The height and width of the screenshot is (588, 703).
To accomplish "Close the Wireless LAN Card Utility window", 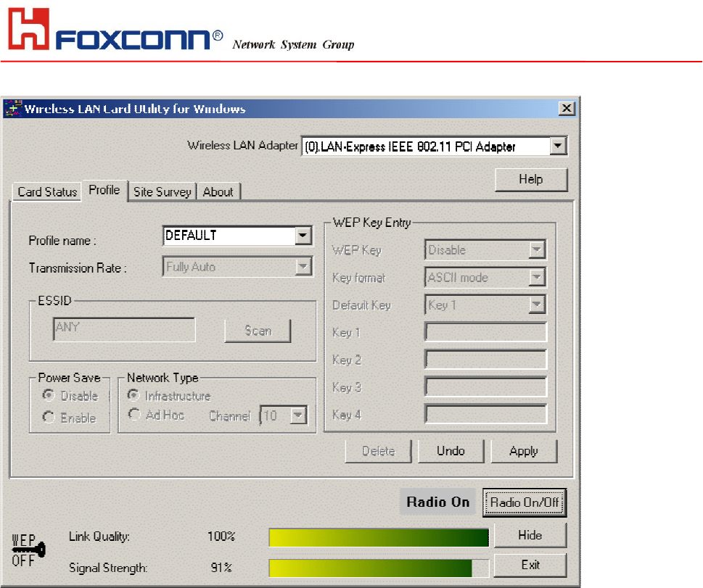I will pos(567,108).
